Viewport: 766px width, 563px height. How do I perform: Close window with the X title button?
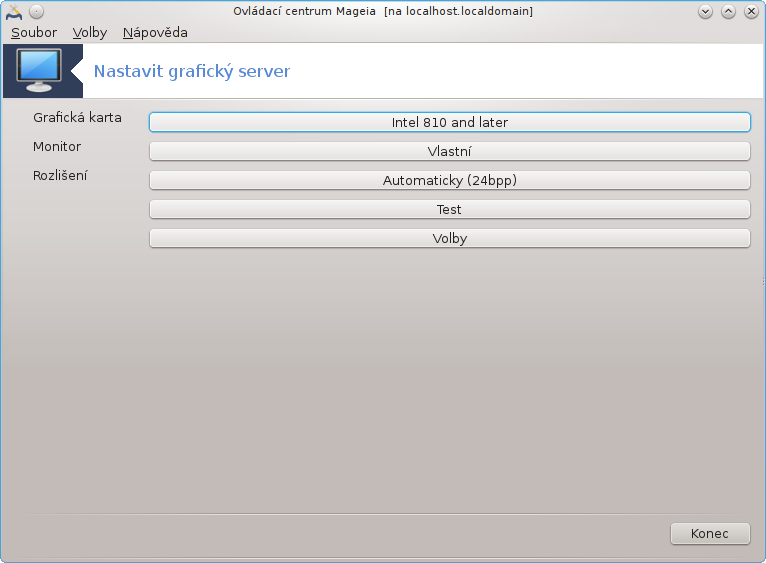(x=751, y=11)
